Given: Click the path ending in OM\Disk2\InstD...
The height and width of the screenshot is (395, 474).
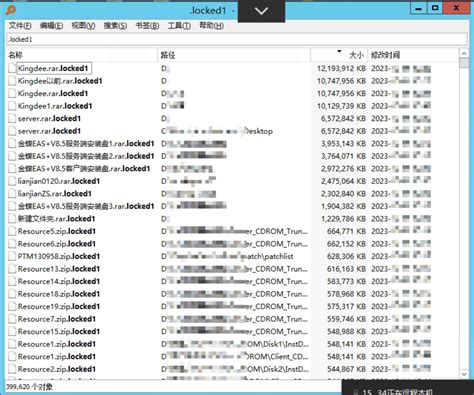Looking at the screenshot, I should [235, 369].
